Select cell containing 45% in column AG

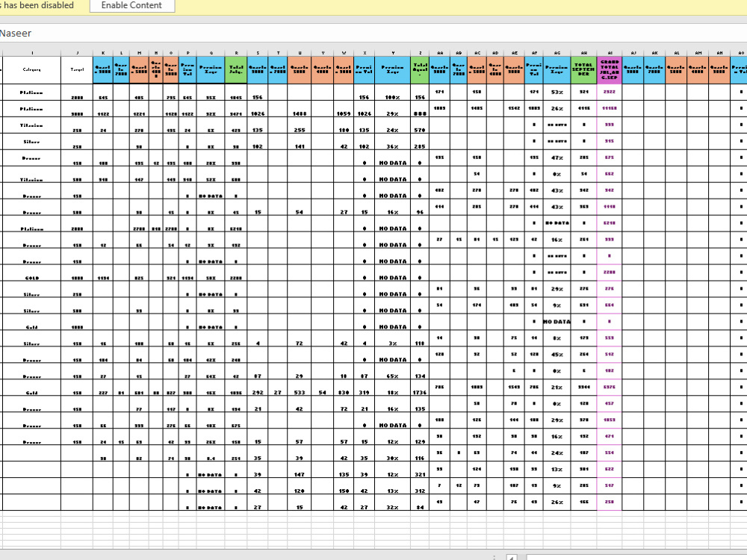pos(557,355)
